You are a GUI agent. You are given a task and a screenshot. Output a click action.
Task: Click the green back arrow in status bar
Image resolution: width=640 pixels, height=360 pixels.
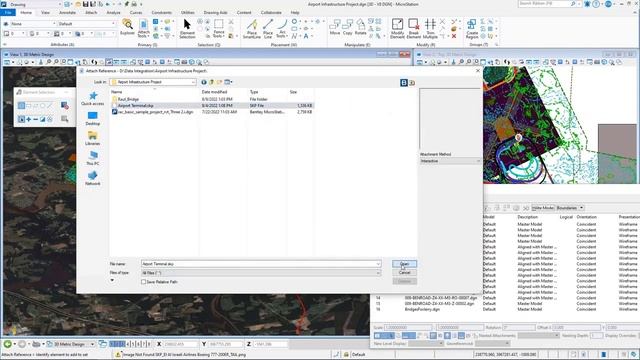[x=7, y=344]
